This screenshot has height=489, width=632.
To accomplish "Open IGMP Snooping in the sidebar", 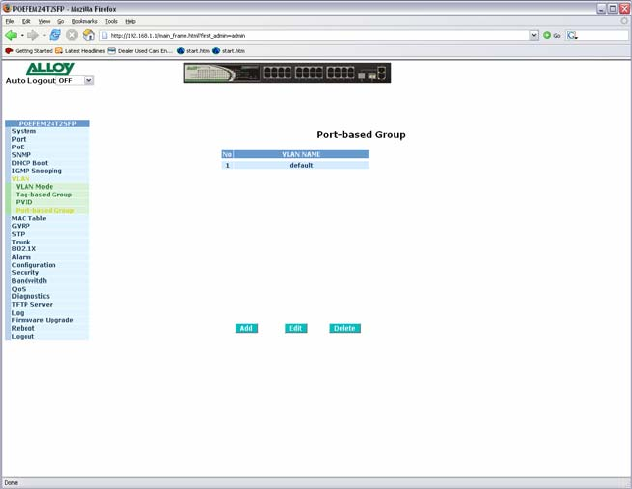I will [37, 171].
